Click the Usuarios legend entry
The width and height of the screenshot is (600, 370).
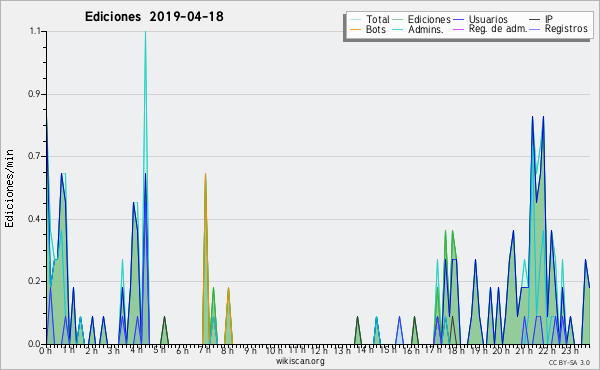(480, 19)
